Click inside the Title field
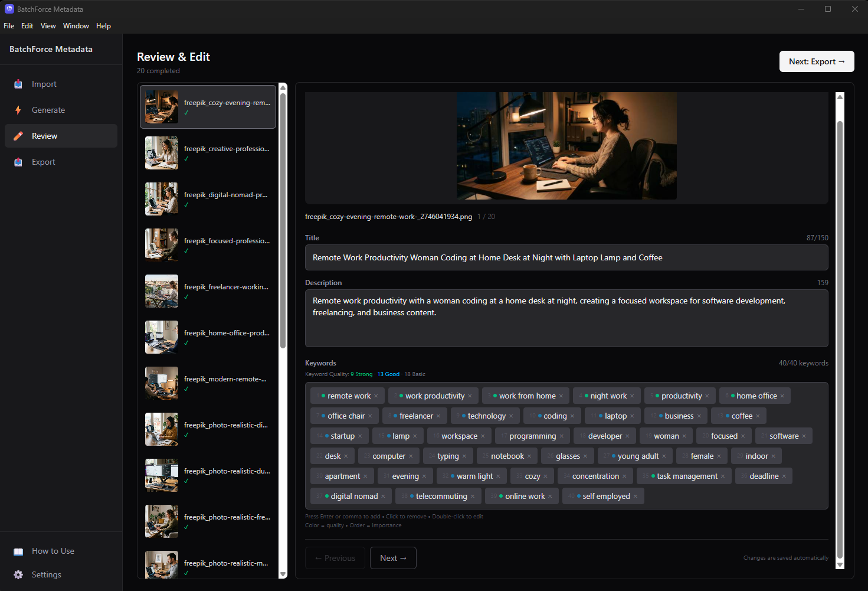This screenshot has width=868, height=591. 566,257
